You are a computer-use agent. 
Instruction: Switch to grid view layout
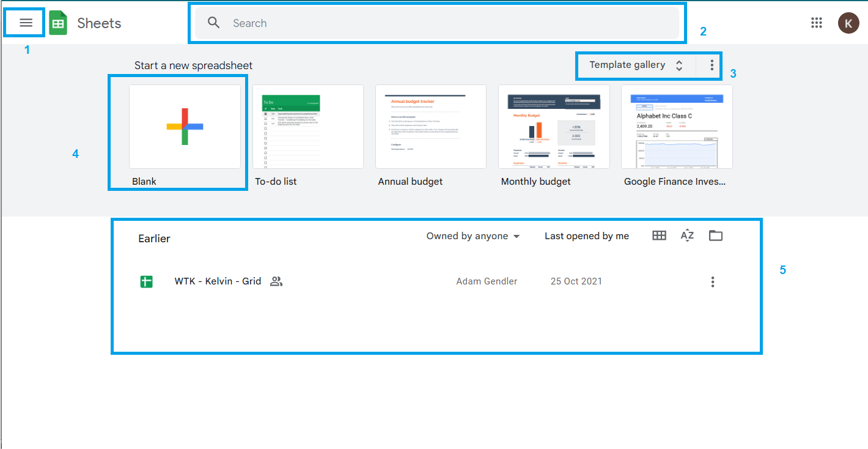(x=658, y=235)
